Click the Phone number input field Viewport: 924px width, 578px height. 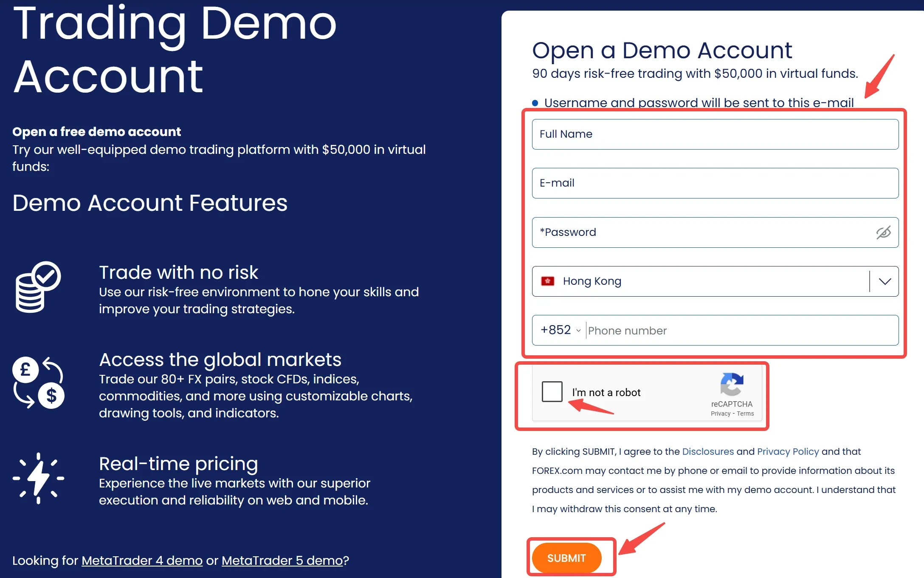pos(741,331)
